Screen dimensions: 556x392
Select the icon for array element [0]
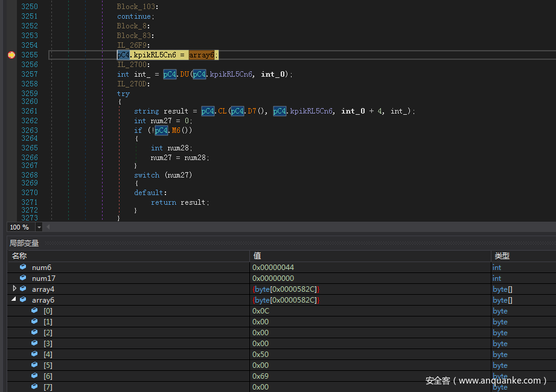coord(34,310)
